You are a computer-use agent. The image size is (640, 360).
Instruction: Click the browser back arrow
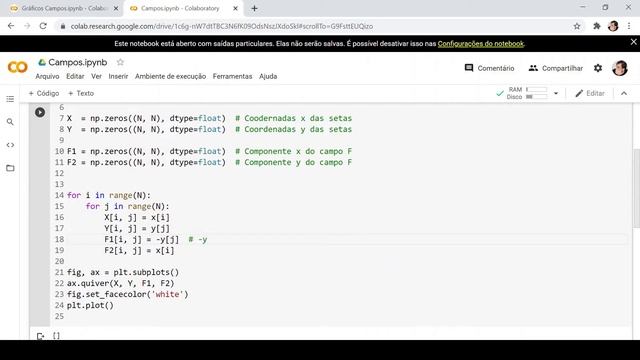(11, 26)
